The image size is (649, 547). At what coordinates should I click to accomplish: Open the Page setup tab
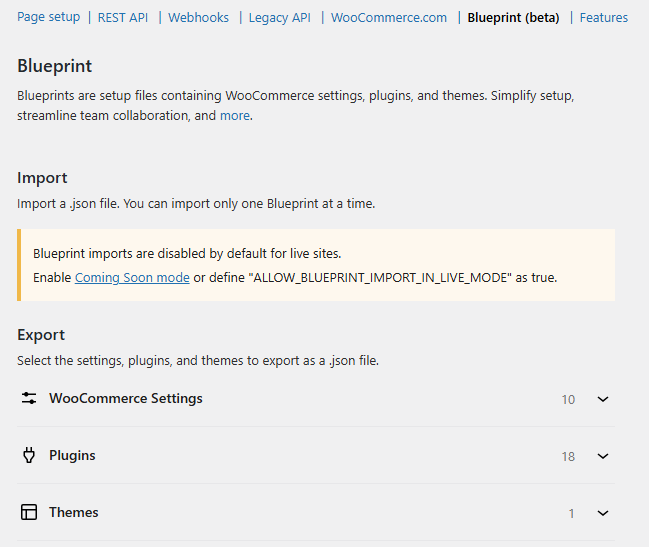coord(48,17)
